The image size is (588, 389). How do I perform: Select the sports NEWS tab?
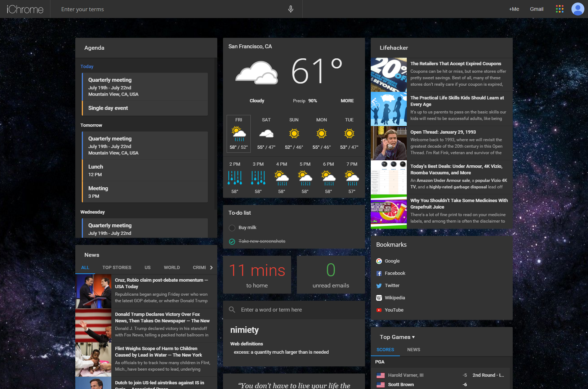pos(414,350)
